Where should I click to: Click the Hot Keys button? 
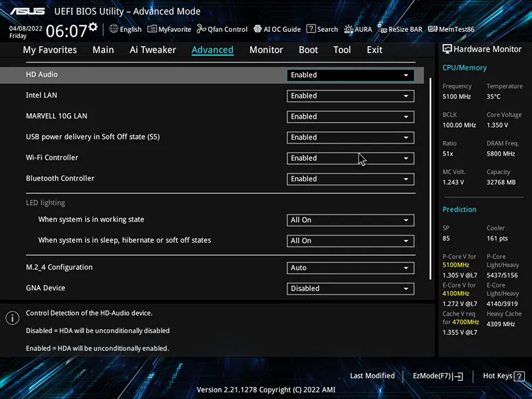[x=503, y=376]
